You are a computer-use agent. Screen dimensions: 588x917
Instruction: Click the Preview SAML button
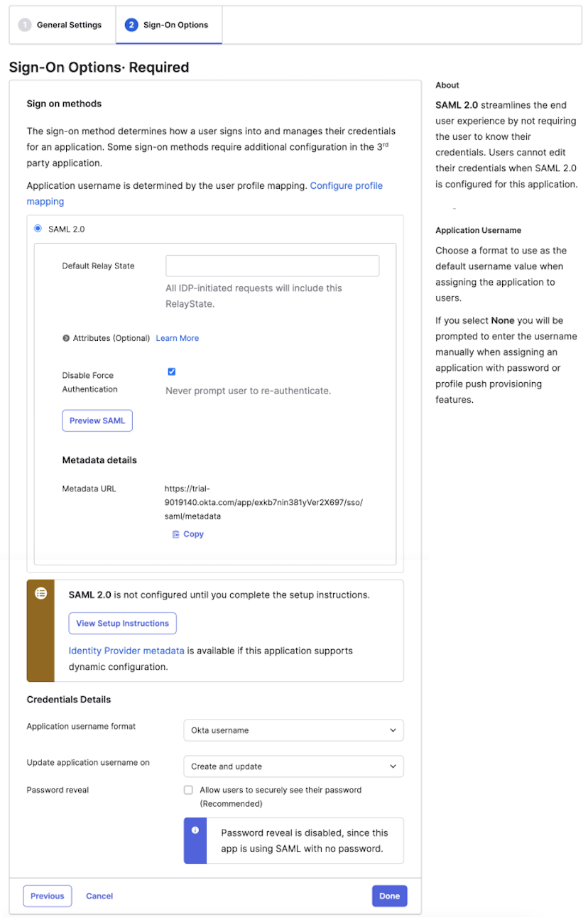[x=97, y=420]
